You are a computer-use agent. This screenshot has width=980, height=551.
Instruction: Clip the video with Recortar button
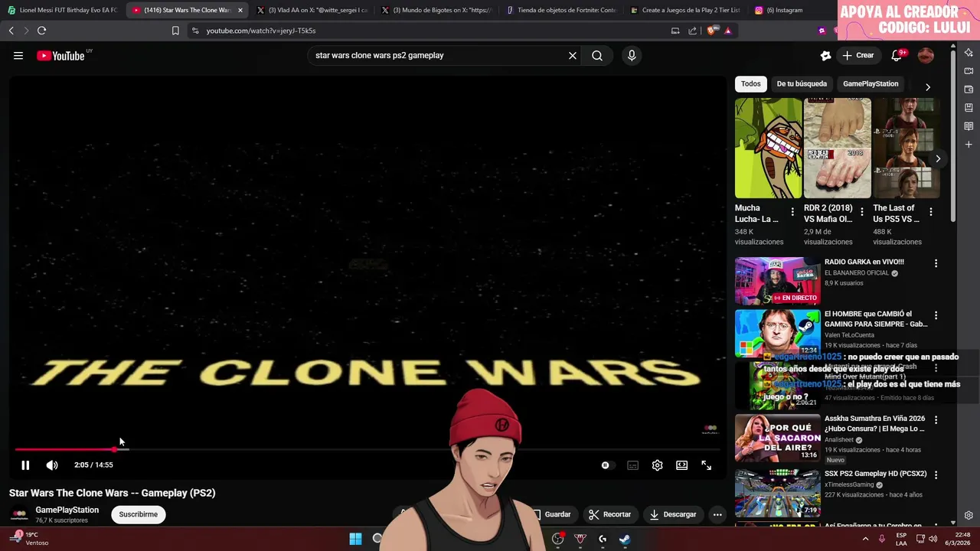(x=609, y=514)
